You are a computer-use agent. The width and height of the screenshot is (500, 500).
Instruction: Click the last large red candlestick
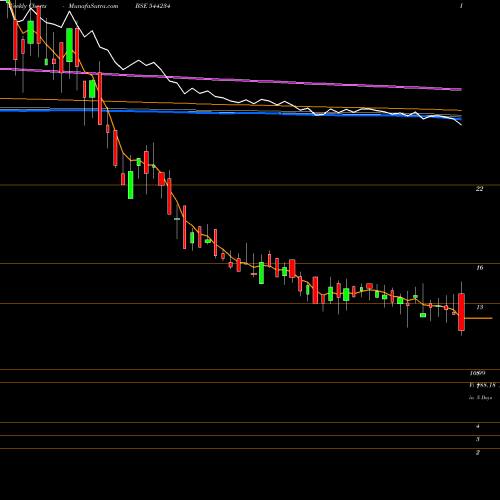(x=462, y=312)
